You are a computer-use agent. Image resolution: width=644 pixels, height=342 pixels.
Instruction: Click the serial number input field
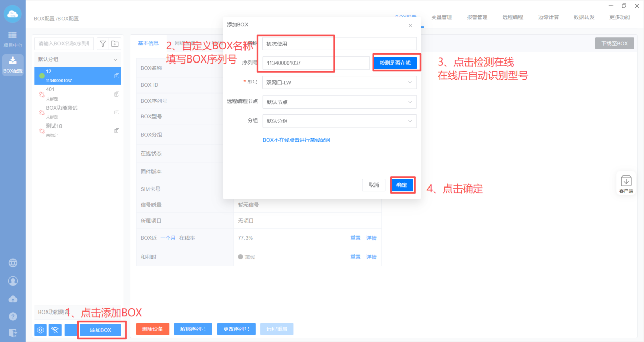[316, 63]
